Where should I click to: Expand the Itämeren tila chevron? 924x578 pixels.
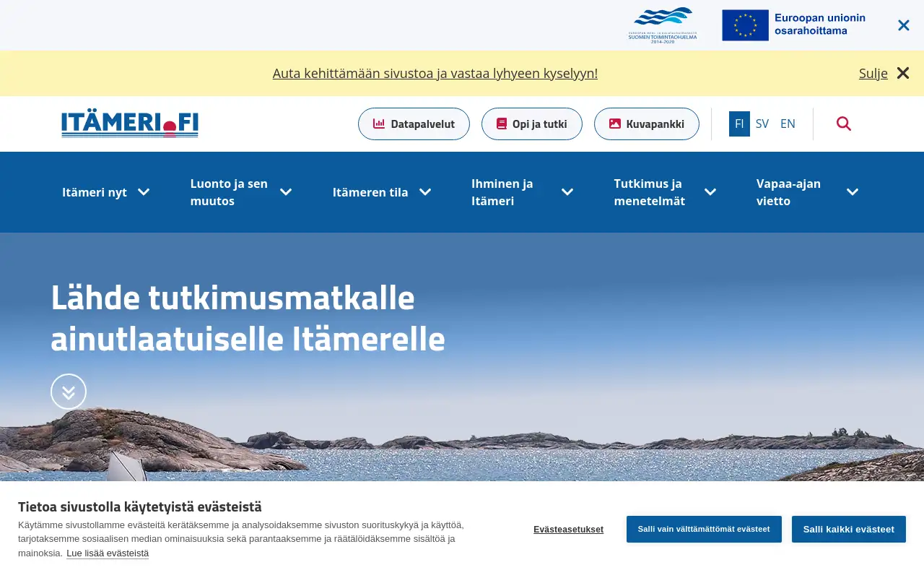425,192
